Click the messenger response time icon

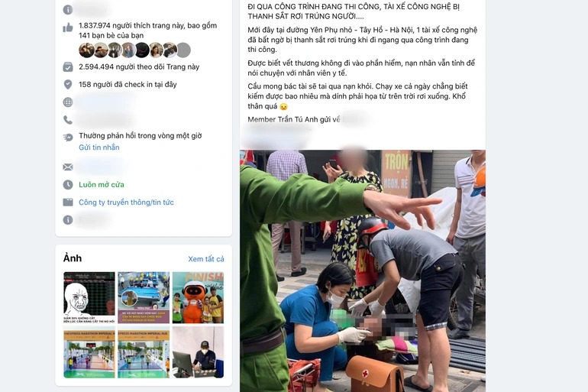pos(68,138)
